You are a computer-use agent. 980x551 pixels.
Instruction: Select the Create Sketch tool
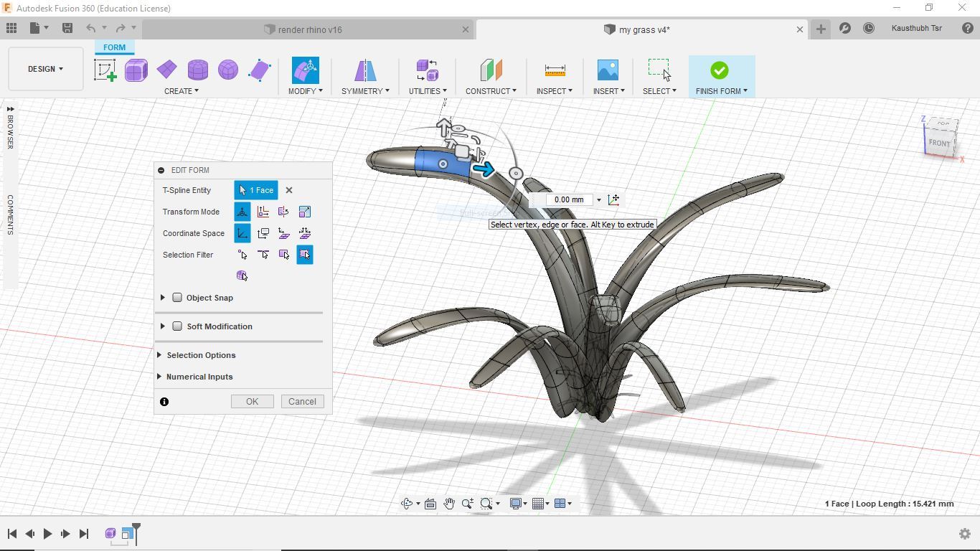105,70
